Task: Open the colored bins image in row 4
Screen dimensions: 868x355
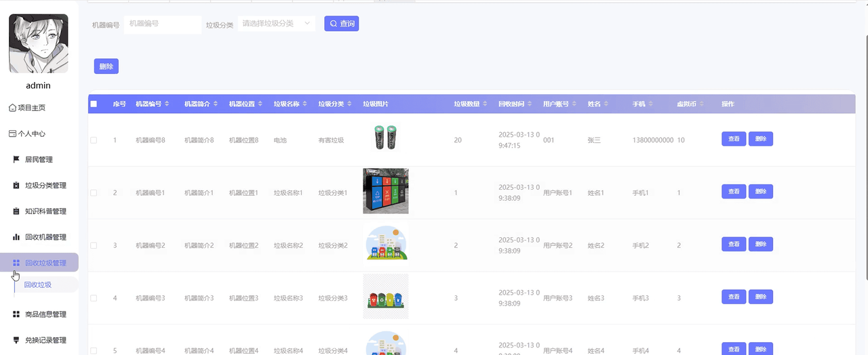Action: click(x=386, y=296)
